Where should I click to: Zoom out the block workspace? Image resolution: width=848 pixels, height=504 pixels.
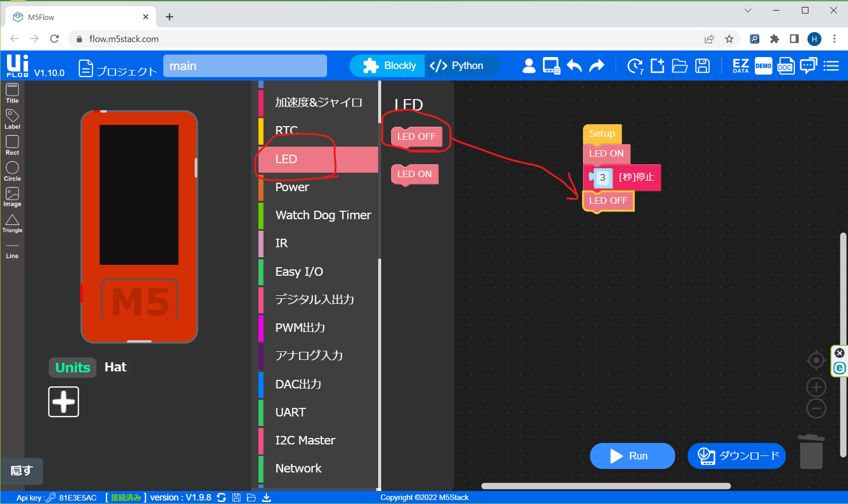816,408
